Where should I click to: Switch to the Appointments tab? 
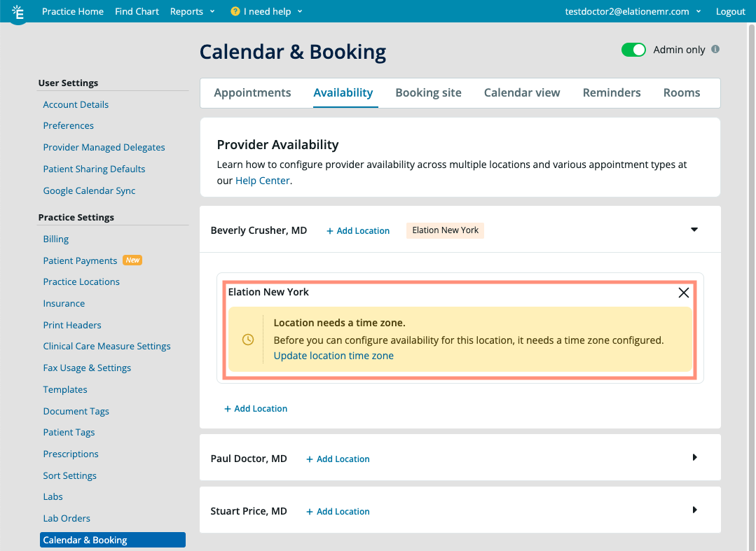click(252, 93)
